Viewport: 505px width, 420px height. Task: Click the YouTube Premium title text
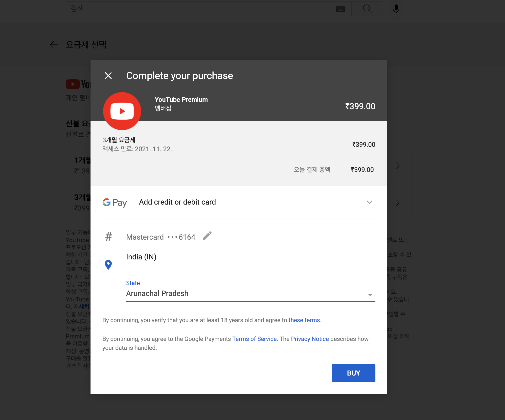pos(181,100)
